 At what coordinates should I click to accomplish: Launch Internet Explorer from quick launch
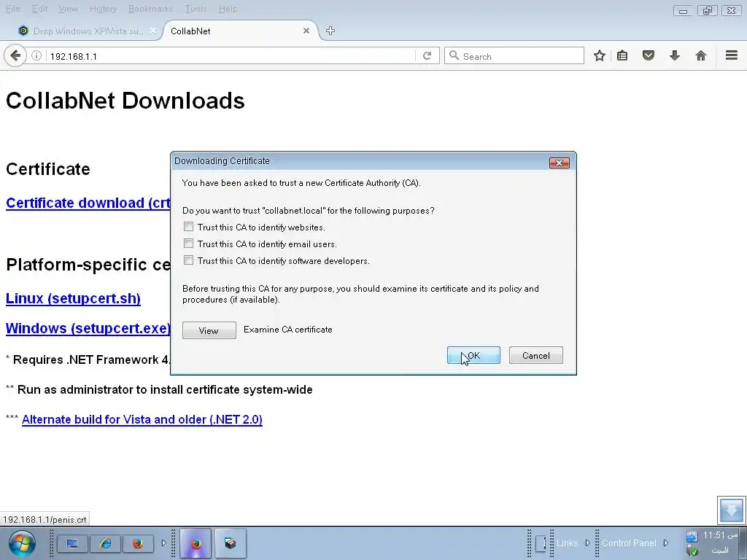click(x=105, y=543)
